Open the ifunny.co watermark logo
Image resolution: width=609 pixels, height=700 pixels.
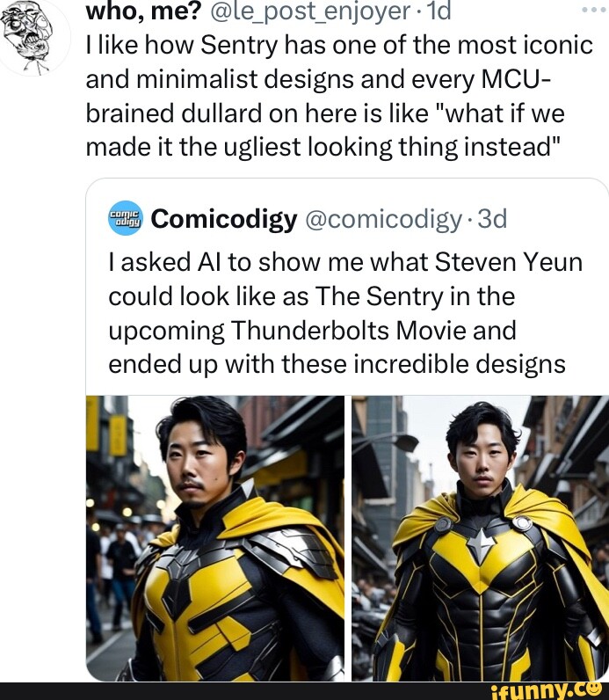click(x=547, y=690)
